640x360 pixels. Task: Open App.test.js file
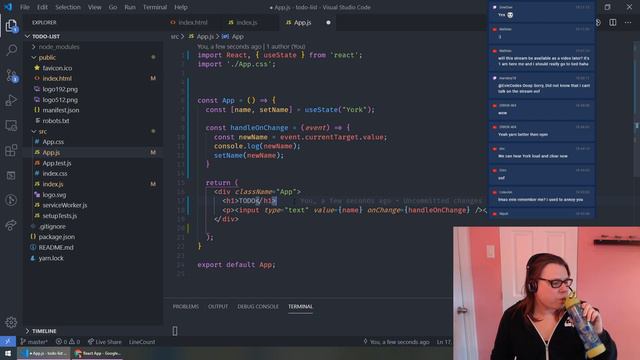point(93,163)
